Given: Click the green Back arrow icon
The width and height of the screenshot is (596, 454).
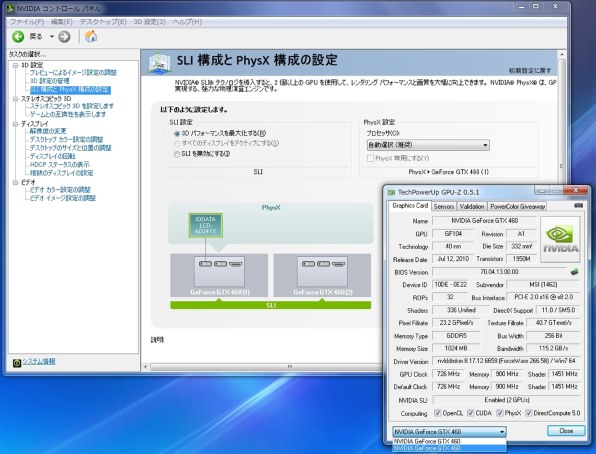Looking at the screenshot, I should click(x=18, y=37).
